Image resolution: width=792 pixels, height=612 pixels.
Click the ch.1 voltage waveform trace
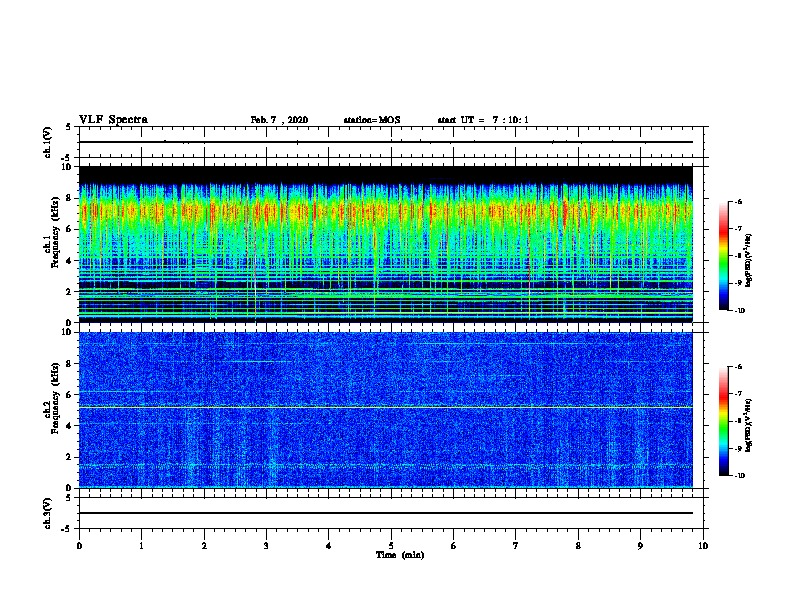(386, 142)
